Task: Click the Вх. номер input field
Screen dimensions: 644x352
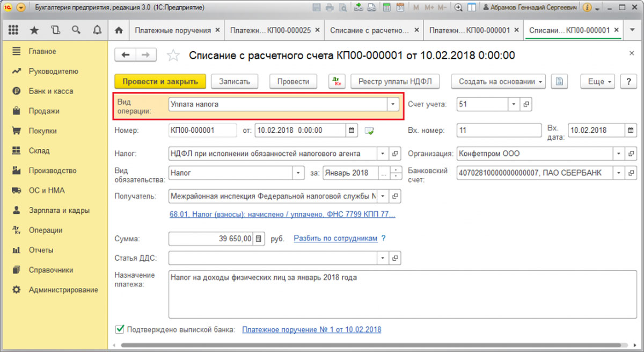Action: (x=499, y=130)
